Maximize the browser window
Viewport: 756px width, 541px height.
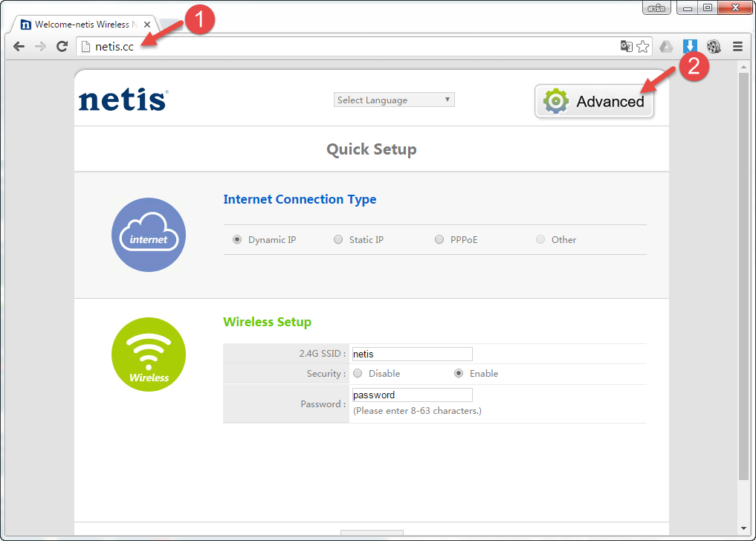coord(707,7)
